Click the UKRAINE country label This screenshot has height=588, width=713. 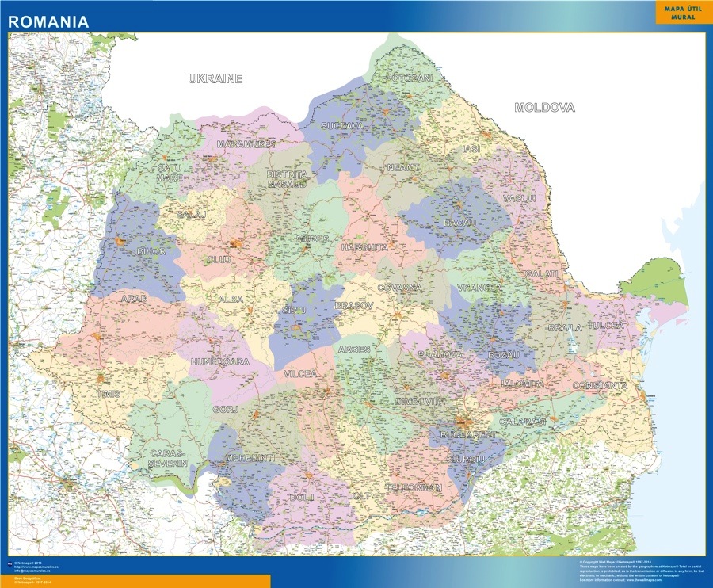pyautogui.click(x=215, y=78)
